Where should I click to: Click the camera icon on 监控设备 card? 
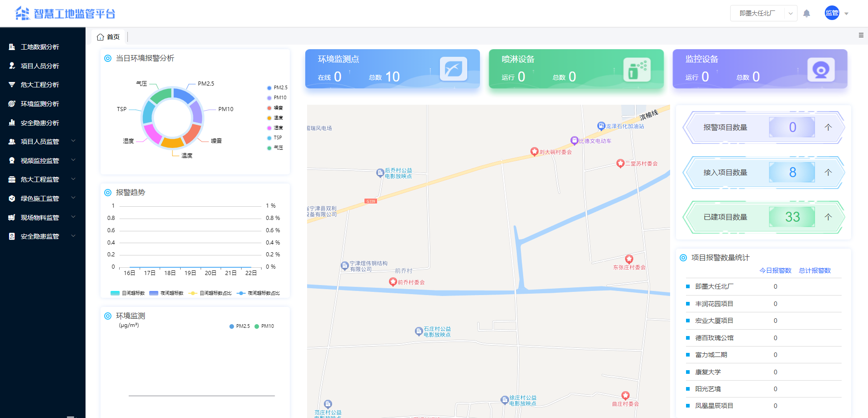[x=821, y=69]
